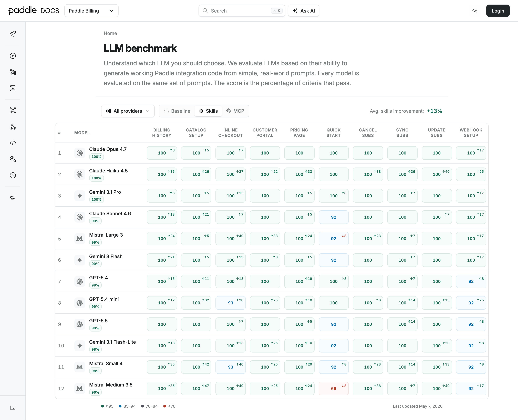Open the code brackets sidebar icon
Viewport: 518px width, 420px height.
point(13,143)
